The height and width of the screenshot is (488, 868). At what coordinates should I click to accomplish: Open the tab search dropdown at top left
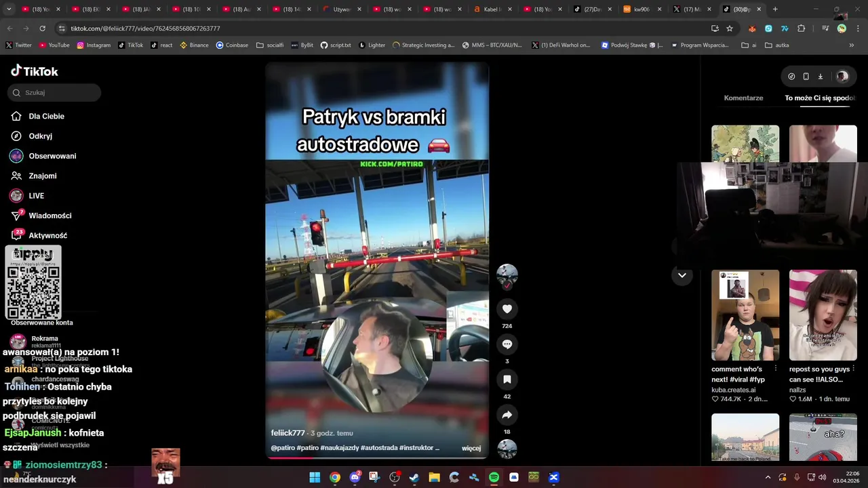pos(9,9)
